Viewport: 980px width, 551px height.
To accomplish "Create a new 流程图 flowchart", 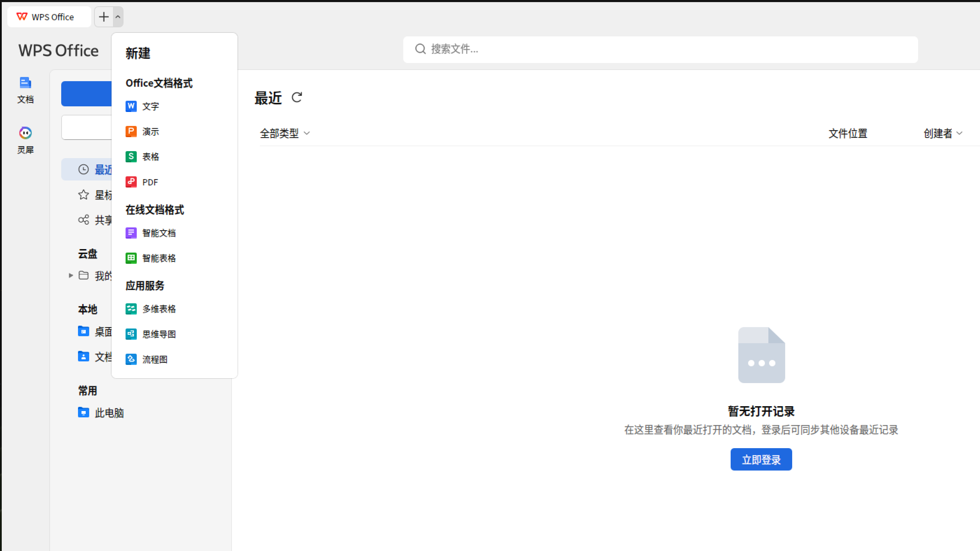I will pos(154,359).
